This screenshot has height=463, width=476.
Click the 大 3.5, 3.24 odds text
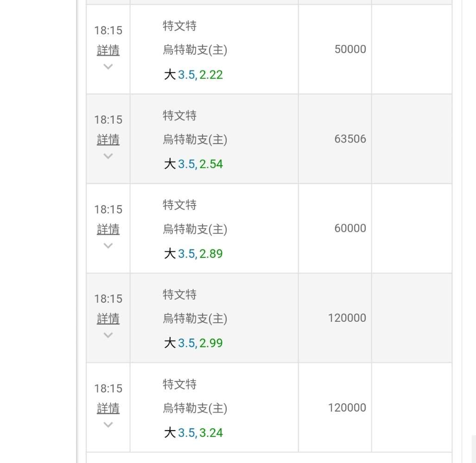[x=193, y=433]
